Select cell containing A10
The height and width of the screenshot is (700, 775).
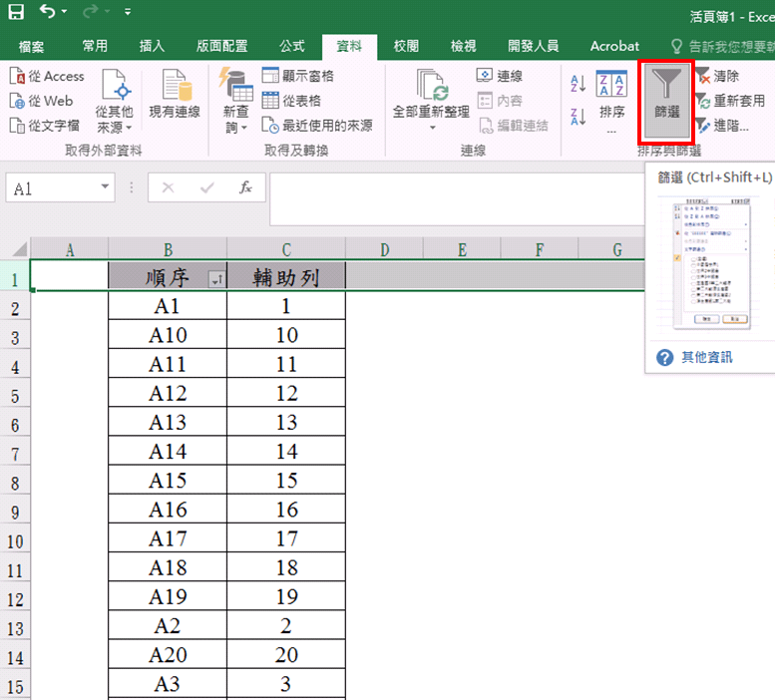(168, 336)
